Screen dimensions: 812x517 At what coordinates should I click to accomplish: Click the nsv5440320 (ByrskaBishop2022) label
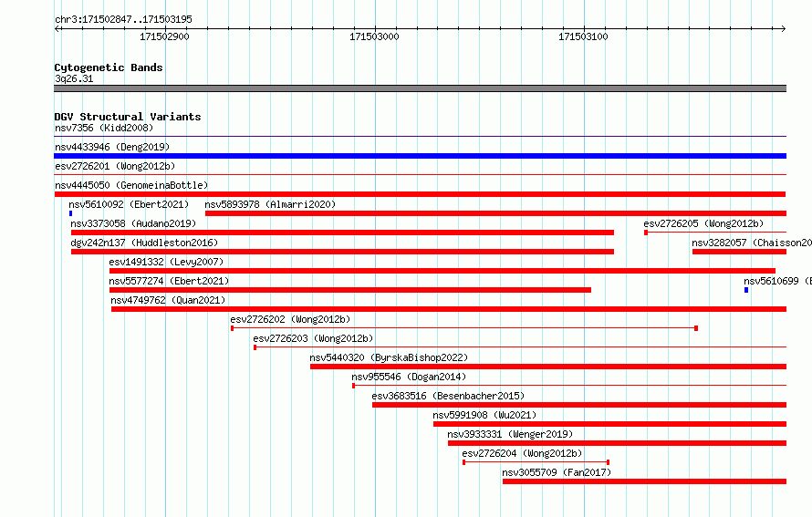click(389, 357)
